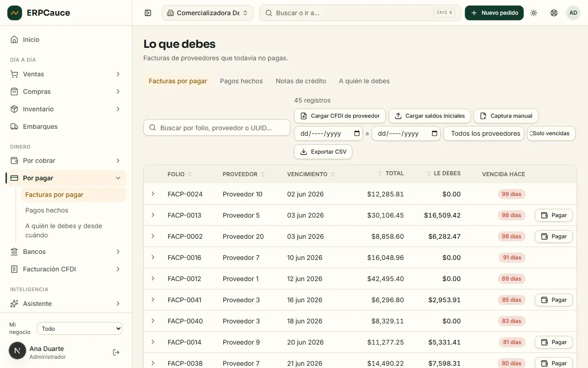
Task: Sort by the PROVEEDOR column arrows
Action: 263,174
